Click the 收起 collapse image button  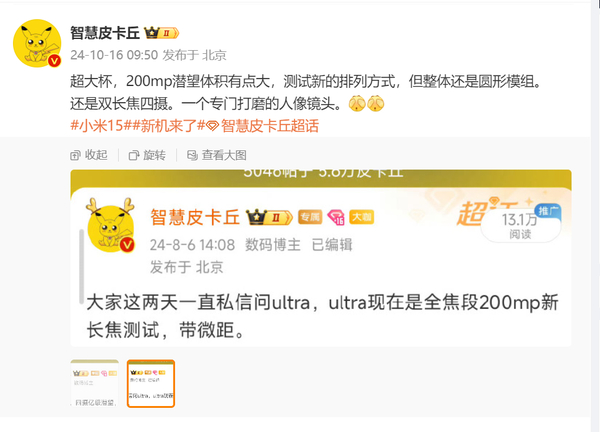pyautogui.click(x=89, y=155)
